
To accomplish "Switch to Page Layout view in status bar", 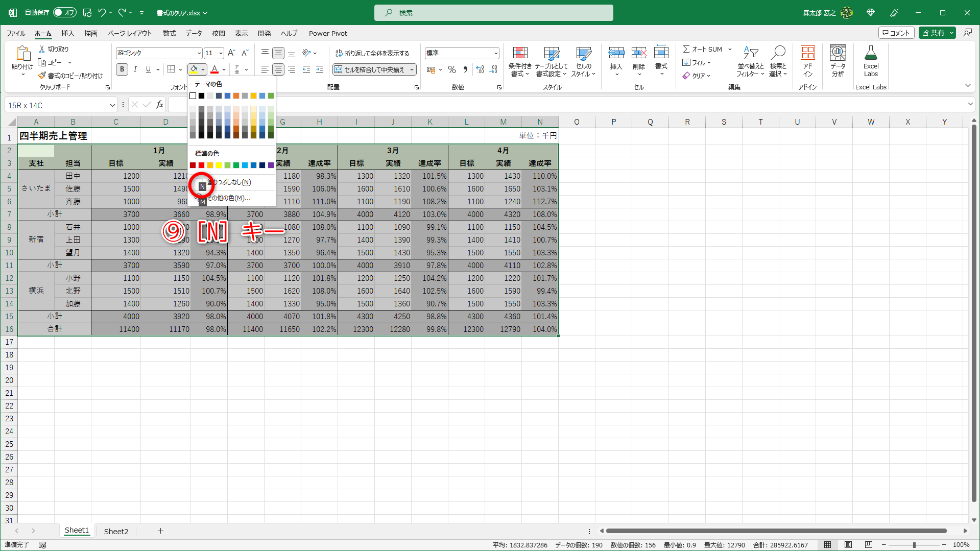I will click(848, 545).
